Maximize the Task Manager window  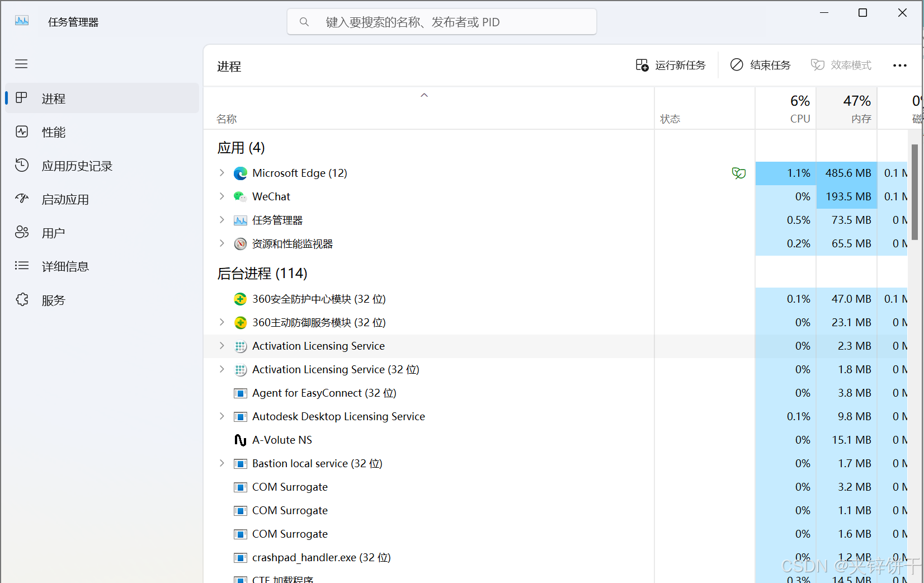coord(863,13)
